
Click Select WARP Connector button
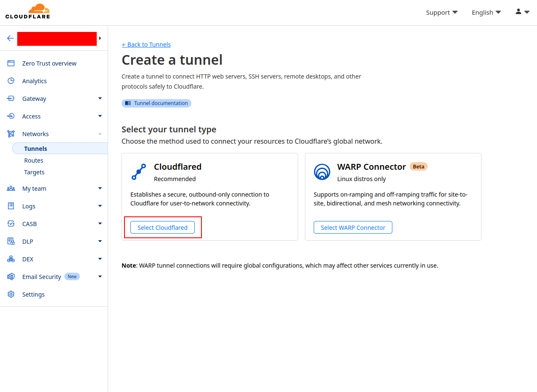point(353,227)
